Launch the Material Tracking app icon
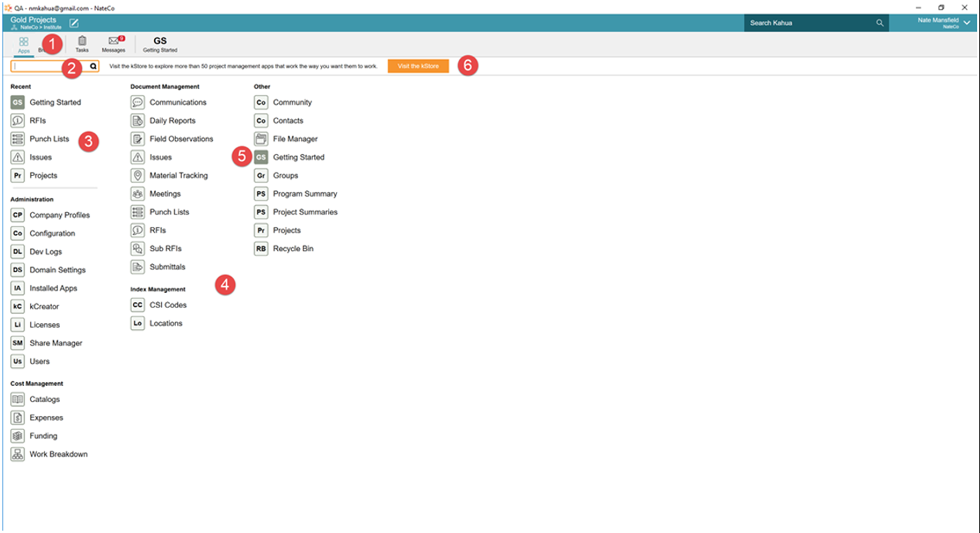Viewport: 980px width, 533px height. tap(138, 175)
